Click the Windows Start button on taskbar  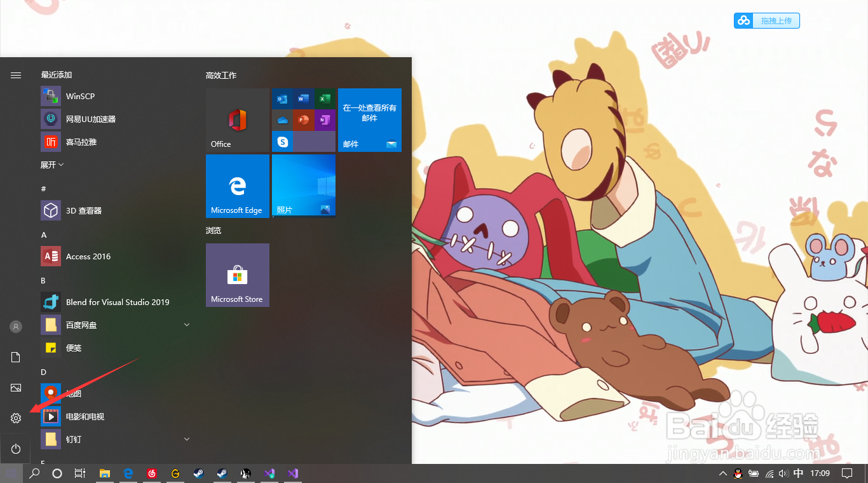click(11, 473)
